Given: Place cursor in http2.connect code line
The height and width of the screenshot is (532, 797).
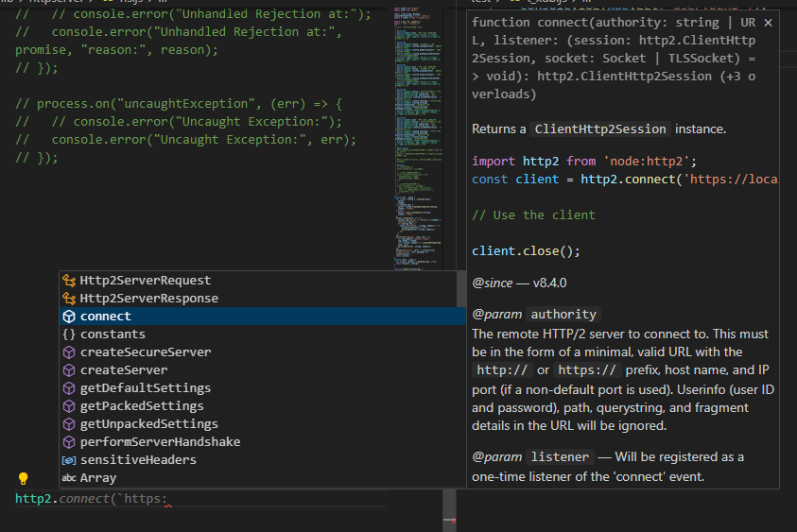Looking at the screenshot, I should coord(92,499).
